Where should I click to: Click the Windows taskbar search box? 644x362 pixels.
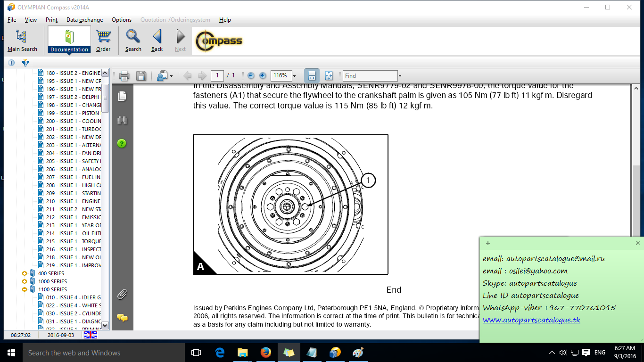pyautogui.click(x=103, y=353)
